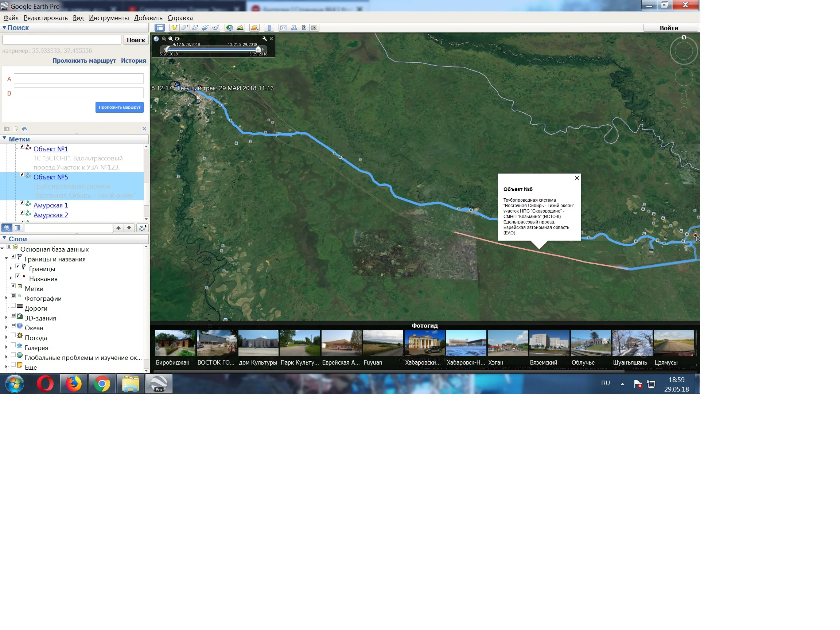The height and width of the screenshot is (630, 840).
Task: Click the time slider right handle
Action: [x=258, y=49]
